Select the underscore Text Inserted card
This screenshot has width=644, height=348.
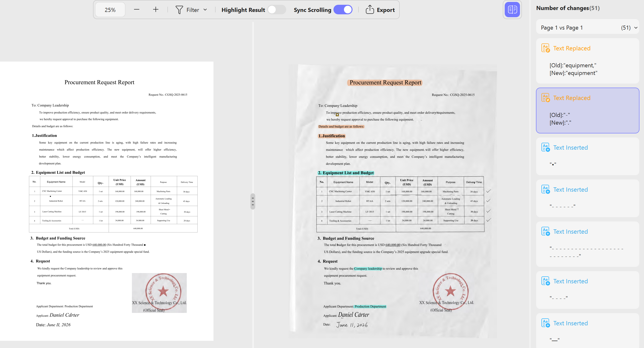pyautogui.click(x=587, y=331)
